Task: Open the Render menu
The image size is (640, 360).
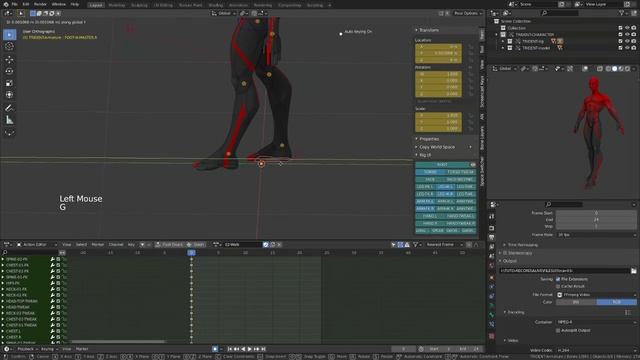Action: click(40, 4)
